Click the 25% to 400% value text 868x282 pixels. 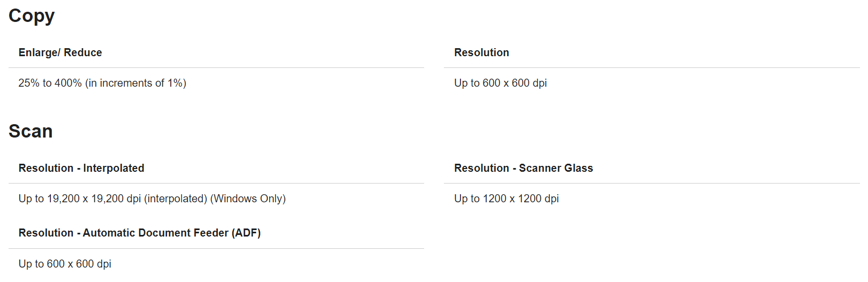[x=50, y=83]
